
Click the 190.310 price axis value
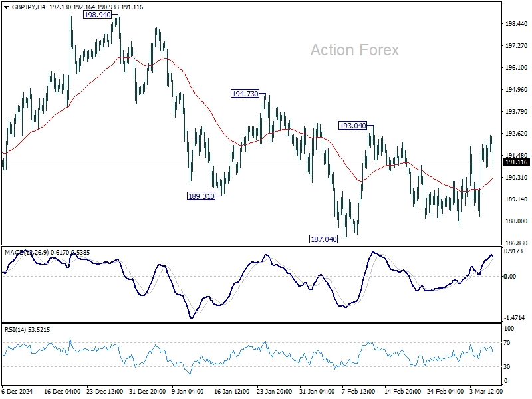tap(517, 177)
